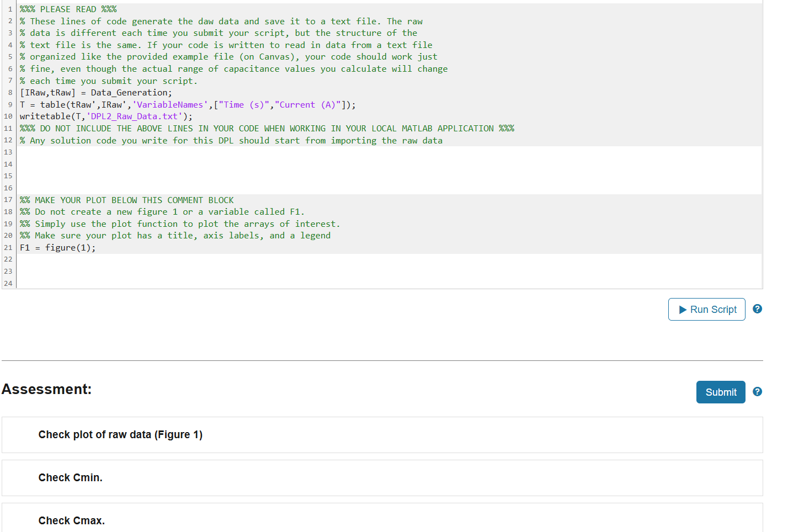The width and height of the screenshot is (788, 532).
Task: Click 'Make sure your plot has a title' comment
Action: (x=175, y=236)
